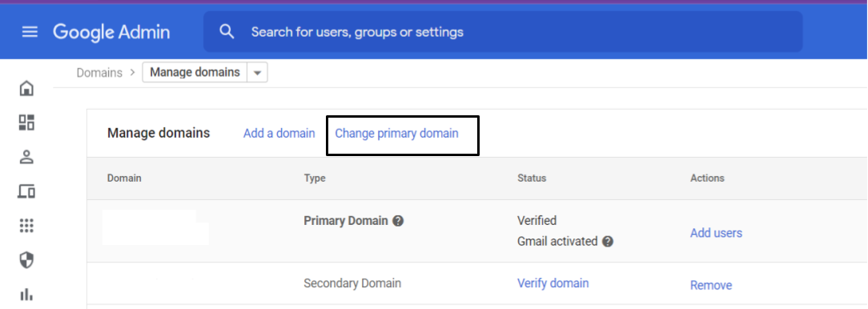Open Reporting via the bar chart icon
Image resolution: width=868 pixels, height=309 pixels.
click(x=26, y=294)
